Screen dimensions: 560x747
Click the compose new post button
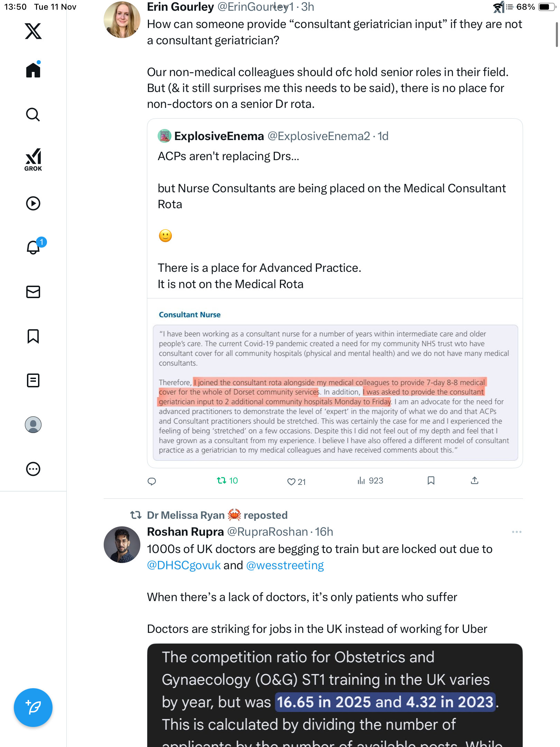[33, 708]
